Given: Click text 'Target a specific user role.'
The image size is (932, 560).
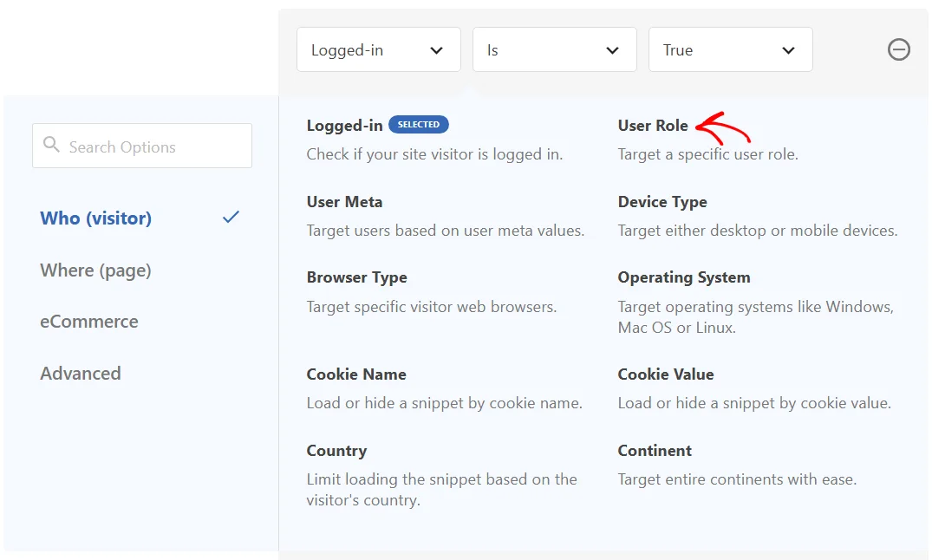Looking at the screenshot, I should pyautogui.click(x=708, y=154).
